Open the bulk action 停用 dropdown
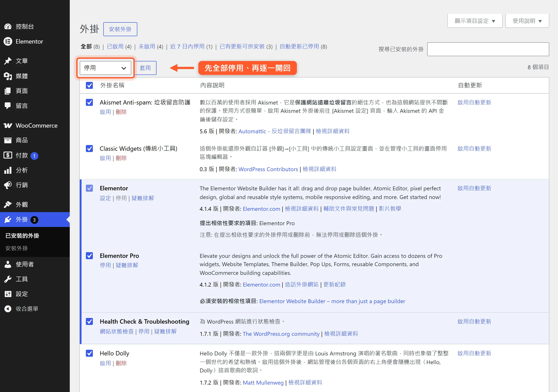 tap(105, 68)
